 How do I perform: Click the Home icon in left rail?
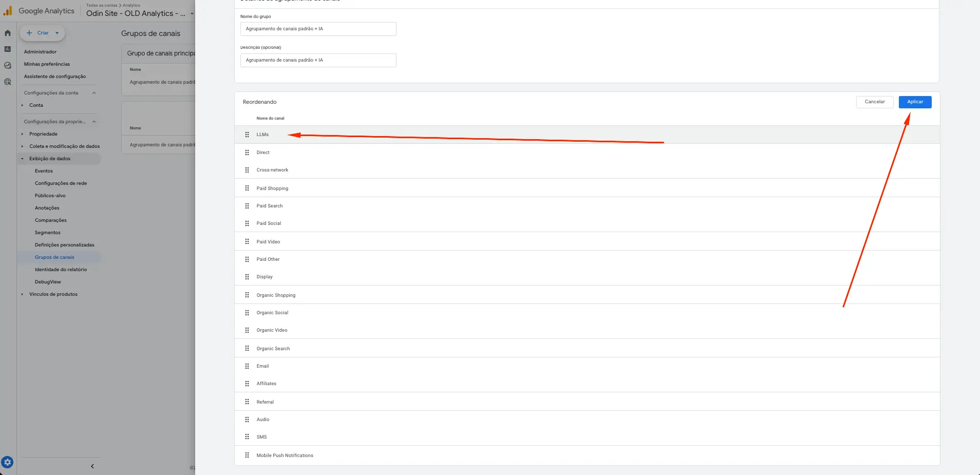8,33
